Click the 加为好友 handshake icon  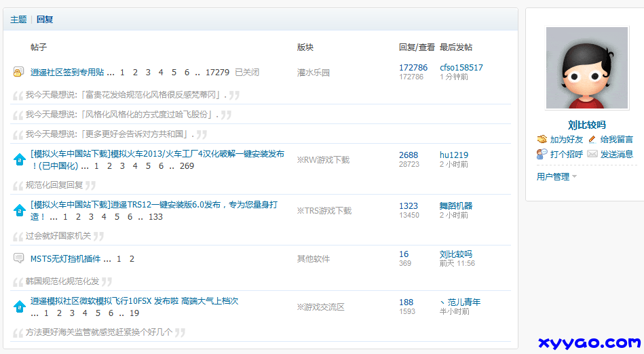[542, 139]
